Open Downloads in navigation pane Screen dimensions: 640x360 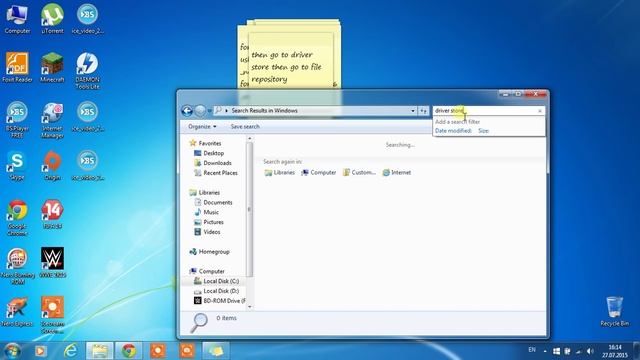tap(213, 163)
